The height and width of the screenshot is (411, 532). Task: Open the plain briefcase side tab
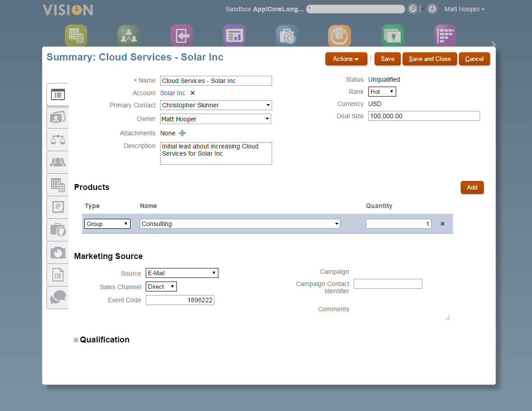tap(58, 253)
